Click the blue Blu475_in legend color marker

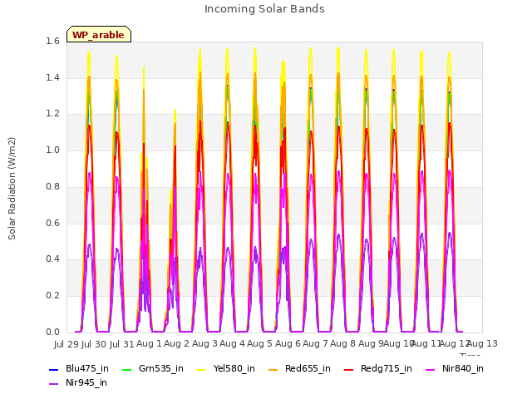53,369
